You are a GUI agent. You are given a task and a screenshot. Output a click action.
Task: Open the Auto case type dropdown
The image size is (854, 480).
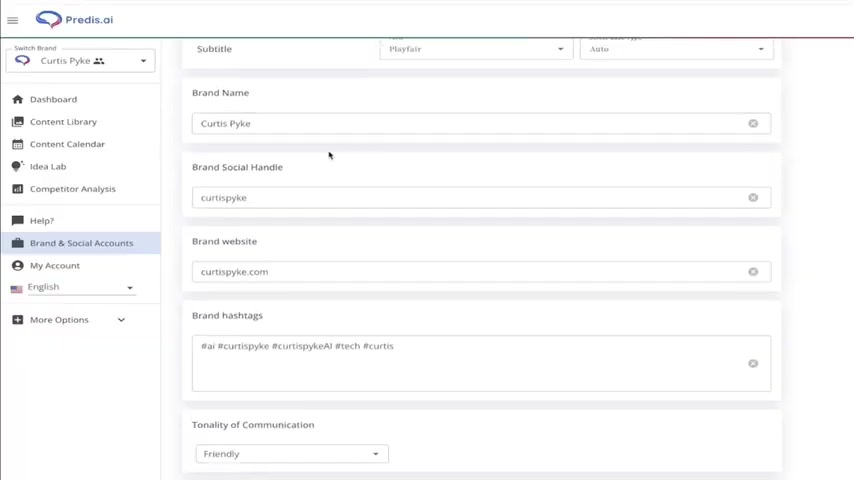[676, 49]
